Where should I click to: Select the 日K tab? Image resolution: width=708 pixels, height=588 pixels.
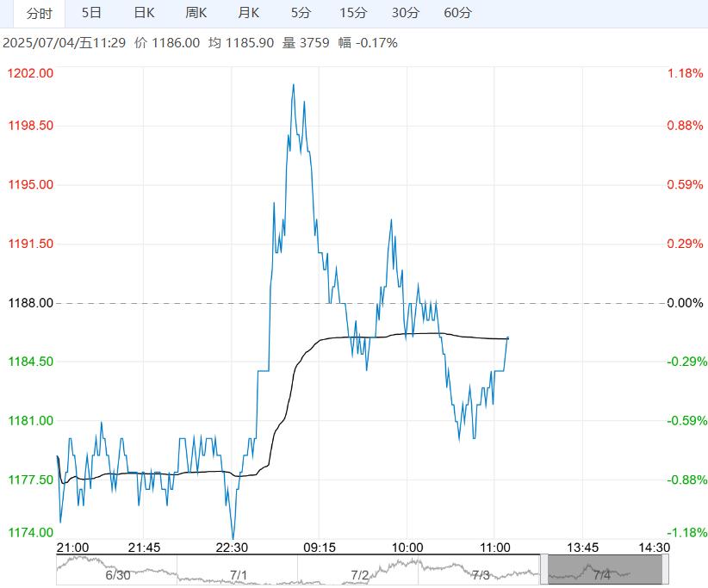tap(144, 13)
